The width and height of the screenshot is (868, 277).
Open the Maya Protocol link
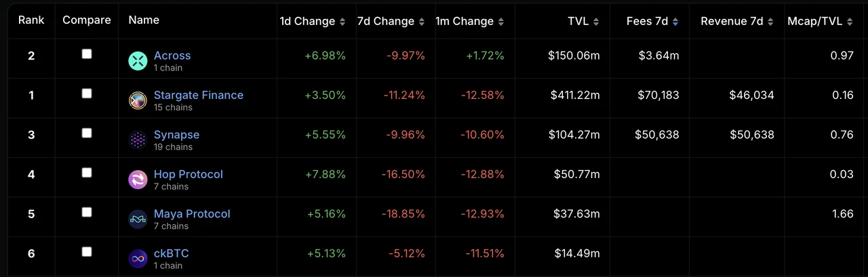192,213
